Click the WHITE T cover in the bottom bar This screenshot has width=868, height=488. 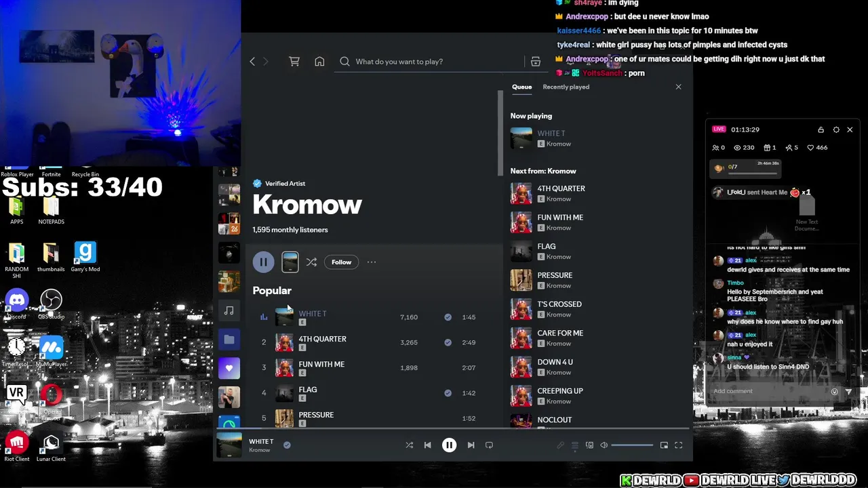229,445
